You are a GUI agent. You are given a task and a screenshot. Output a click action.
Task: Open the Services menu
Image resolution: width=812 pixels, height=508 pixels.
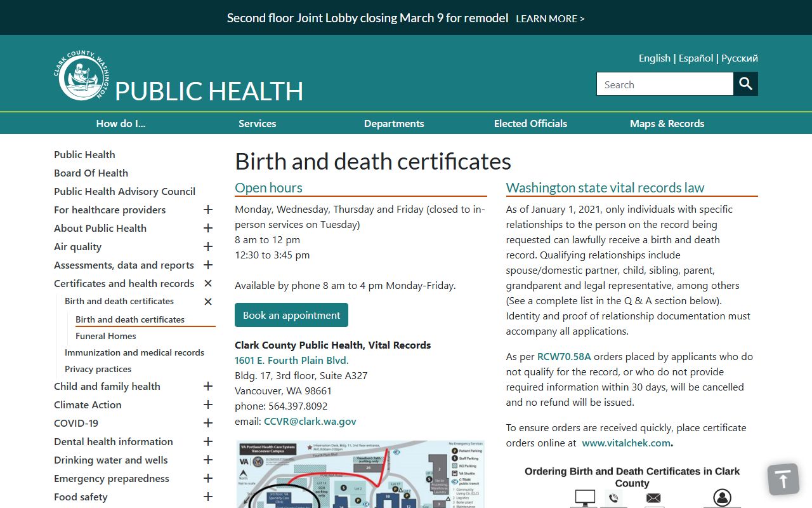(257, 123)
